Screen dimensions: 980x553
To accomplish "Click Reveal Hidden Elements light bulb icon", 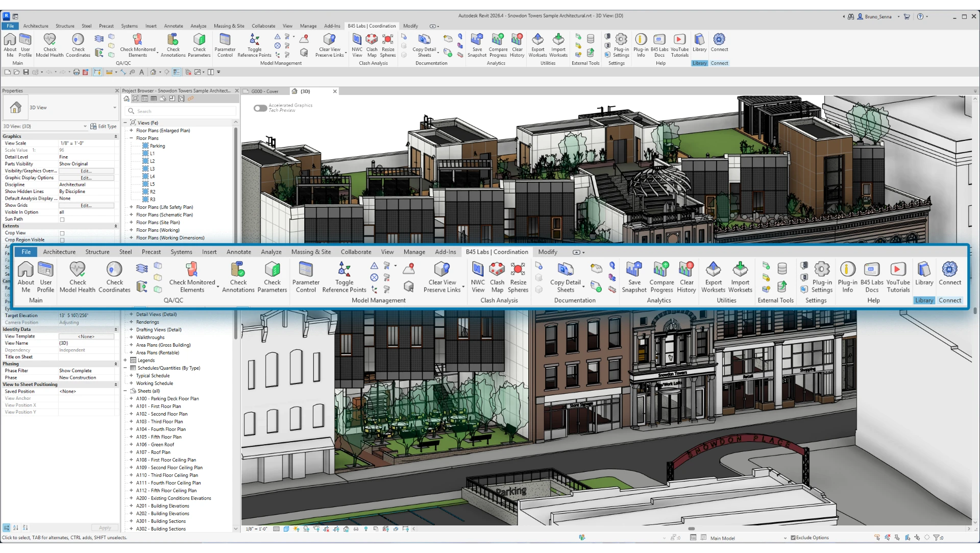I will [x=366, y=529].
